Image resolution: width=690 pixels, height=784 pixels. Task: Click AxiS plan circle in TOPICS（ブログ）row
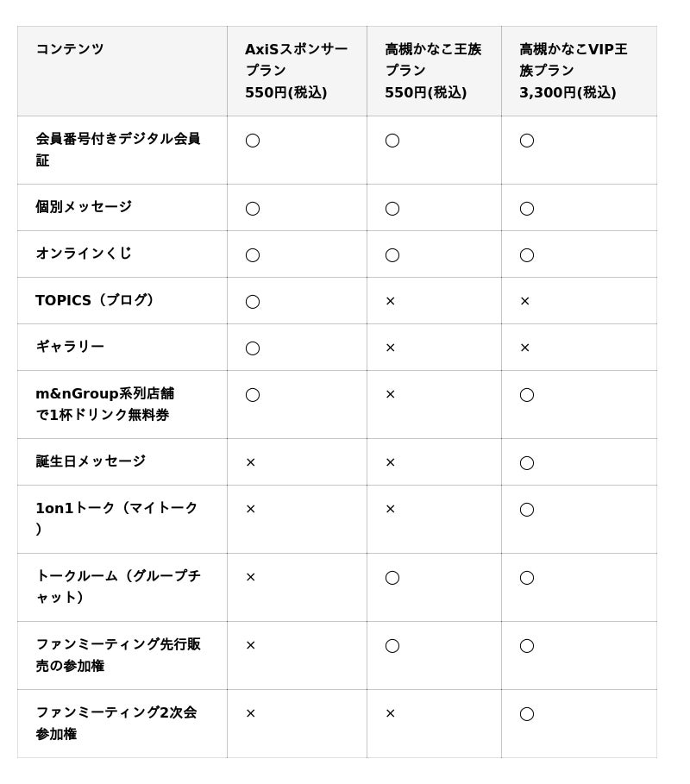pyautogui.click(x=253, y=301)
